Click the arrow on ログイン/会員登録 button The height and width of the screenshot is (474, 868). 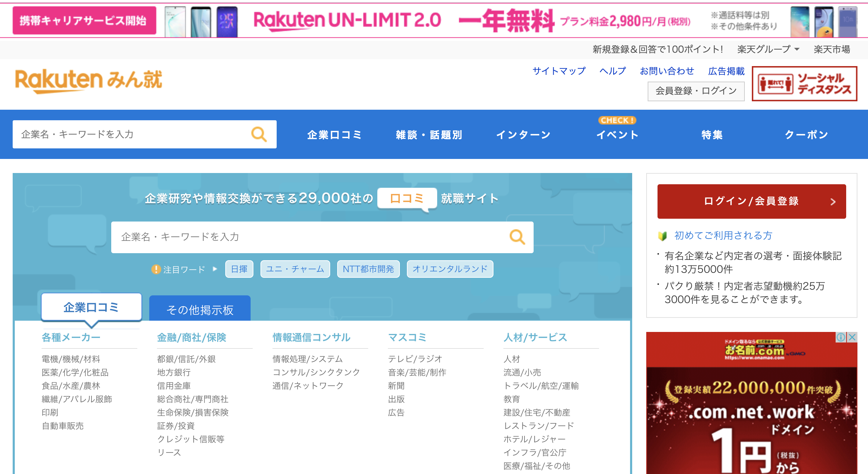833,202
